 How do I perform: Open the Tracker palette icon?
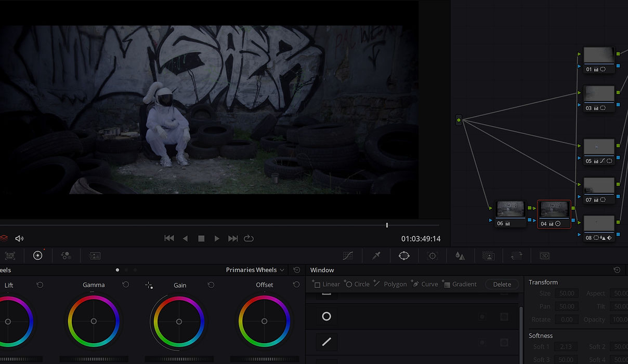point(432,255)
